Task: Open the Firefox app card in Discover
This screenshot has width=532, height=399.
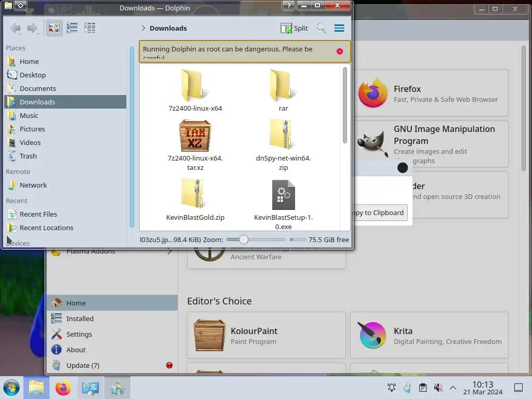Action: pyautogui.click(x=431, y=93)
